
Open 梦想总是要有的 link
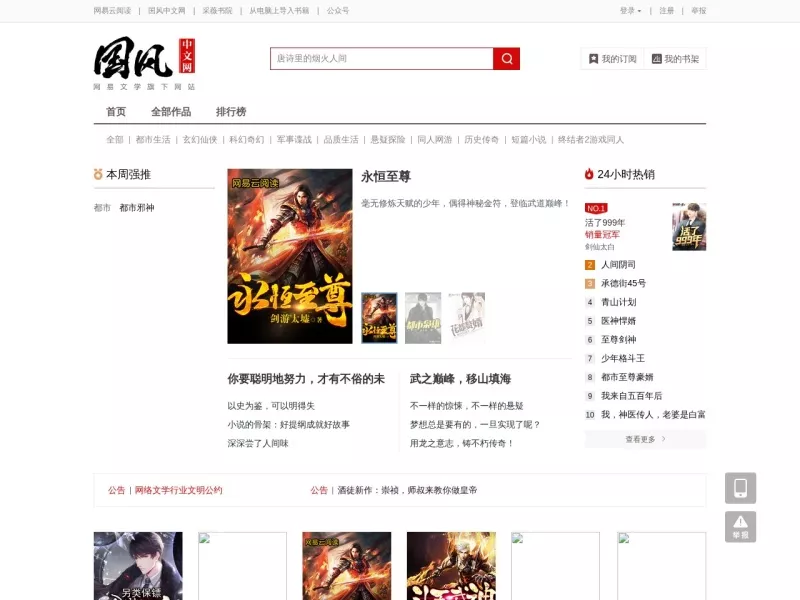pos(475,424)
